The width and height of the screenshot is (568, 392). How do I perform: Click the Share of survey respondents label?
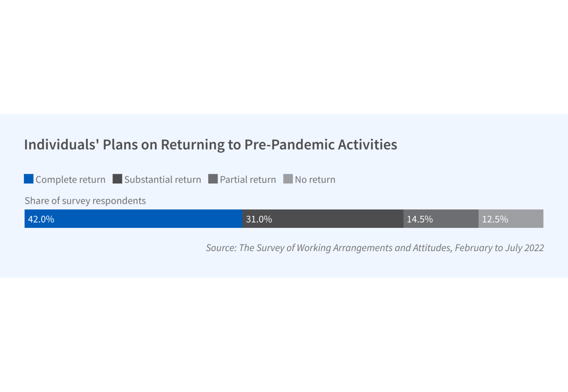[85, 201]
